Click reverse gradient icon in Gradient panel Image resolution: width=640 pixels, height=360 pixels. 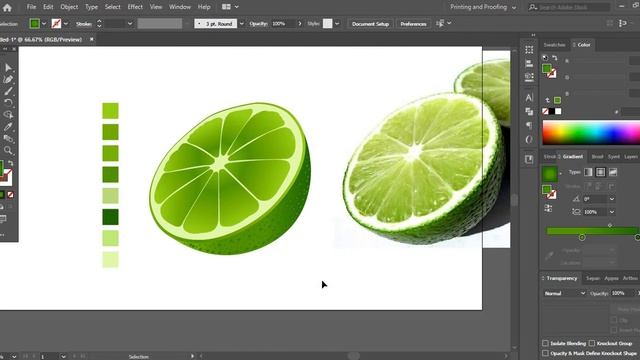(548, 208)
